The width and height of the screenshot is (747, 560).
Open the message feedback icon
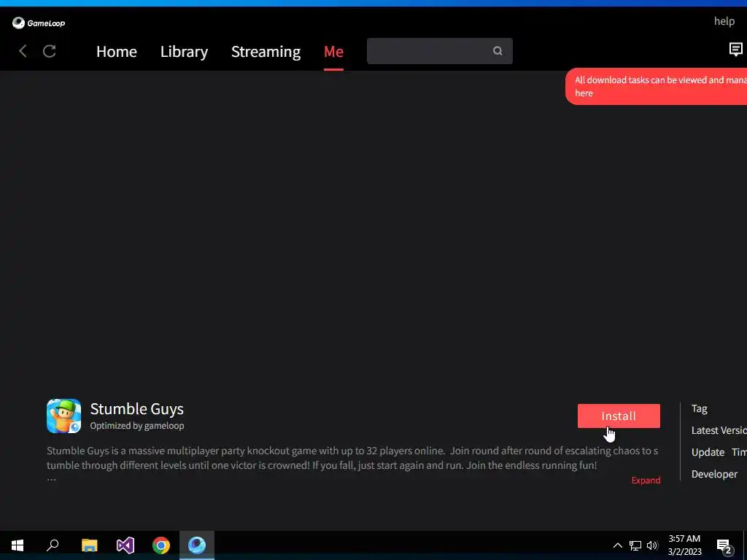click(735, 49)
